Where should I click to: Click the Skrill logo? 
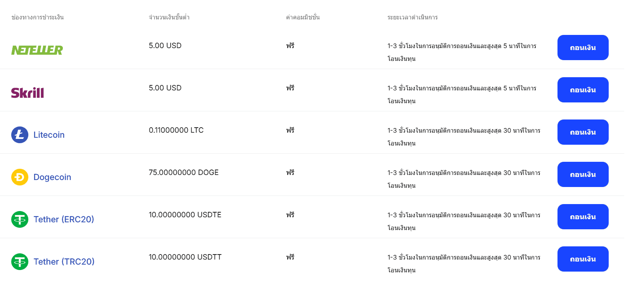[28, 93]
